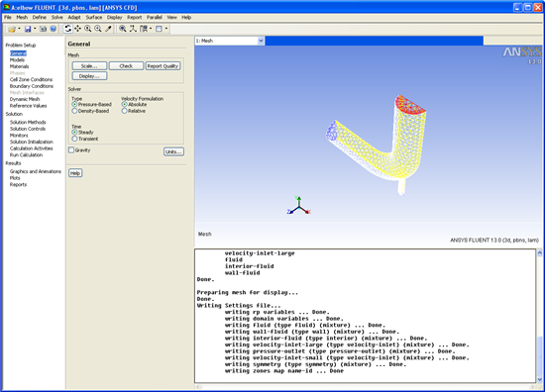Click the Scale... button
The height and width of the screenshot is (392, 545).
89,66
